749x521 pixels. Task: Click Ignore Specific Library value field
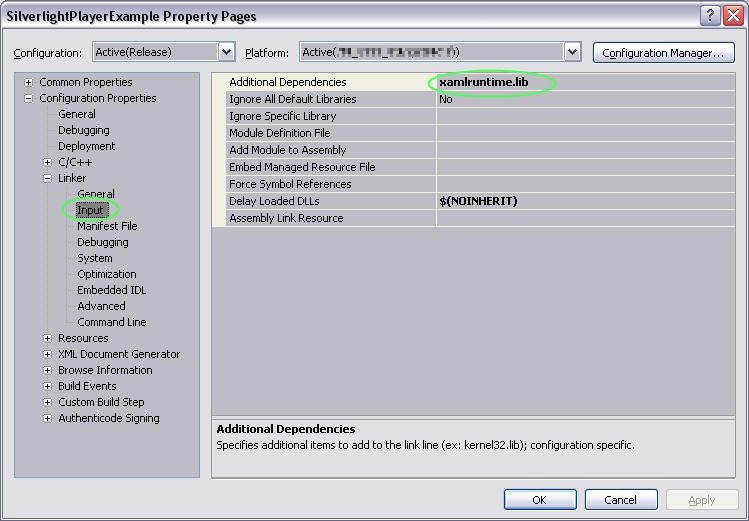click(x=586, y=116)
